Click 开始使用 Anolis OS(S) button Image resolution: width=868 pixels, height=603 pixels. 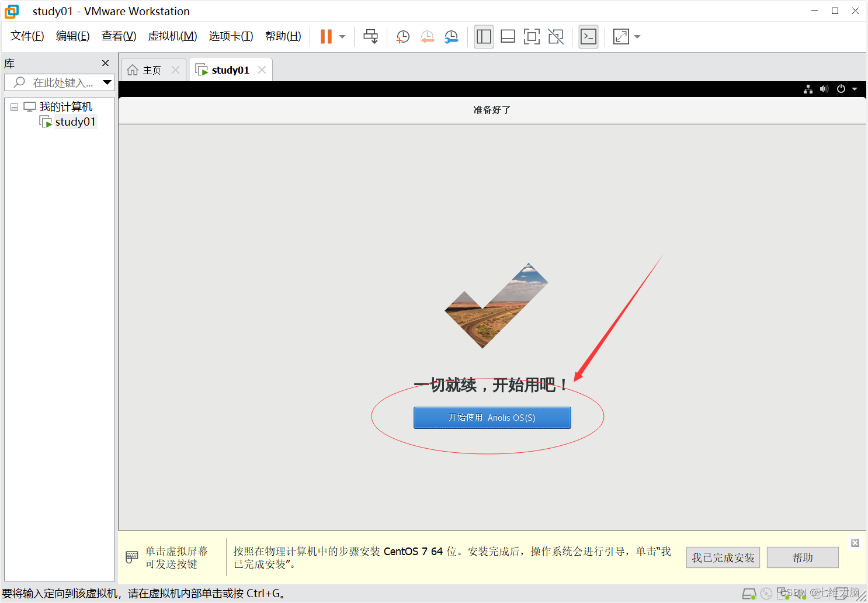[492, 418]
